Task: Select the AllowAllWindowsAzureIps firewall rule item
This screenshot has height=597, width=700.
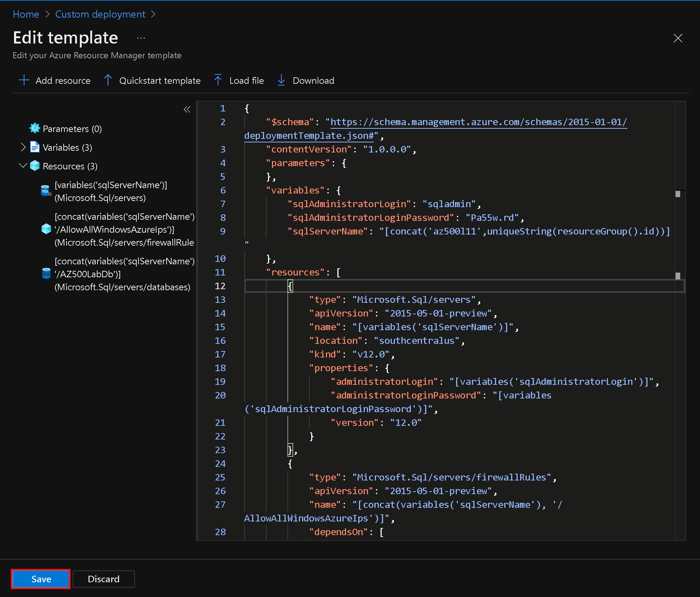Action: point(124,229)
